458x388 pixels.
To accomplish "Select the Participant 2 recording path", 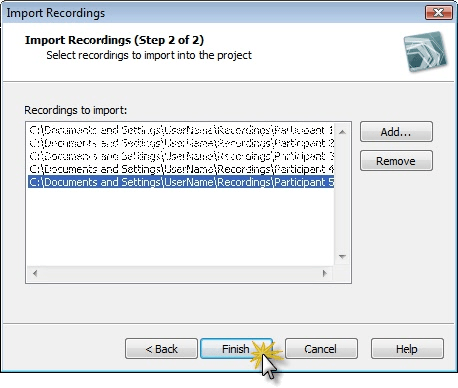I will (x=181, y=143).
